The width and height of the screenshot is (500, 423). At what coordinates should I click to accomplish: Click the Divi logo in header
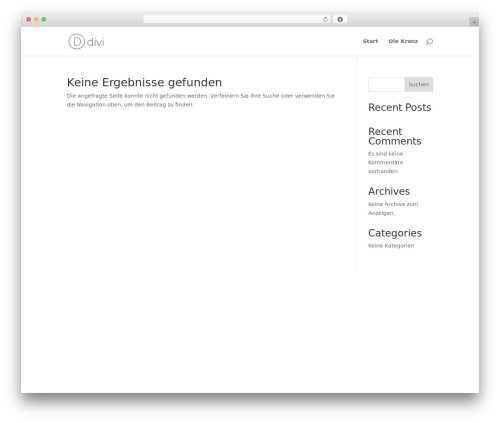(x=86, y=42)
